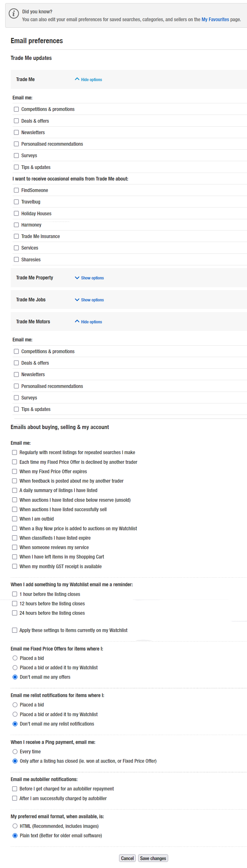Show options for Trade Me Jobs

pos(89,300)
